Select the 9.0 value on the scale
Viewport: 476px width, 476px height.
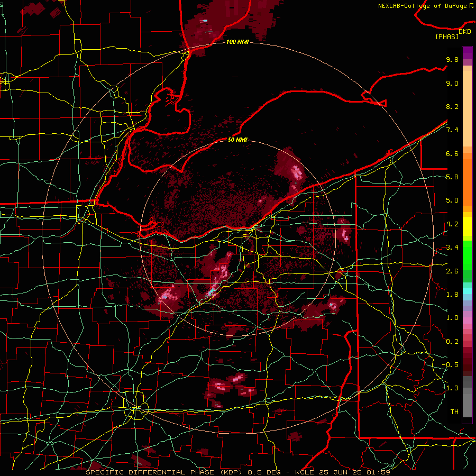[x=452, y=83]
